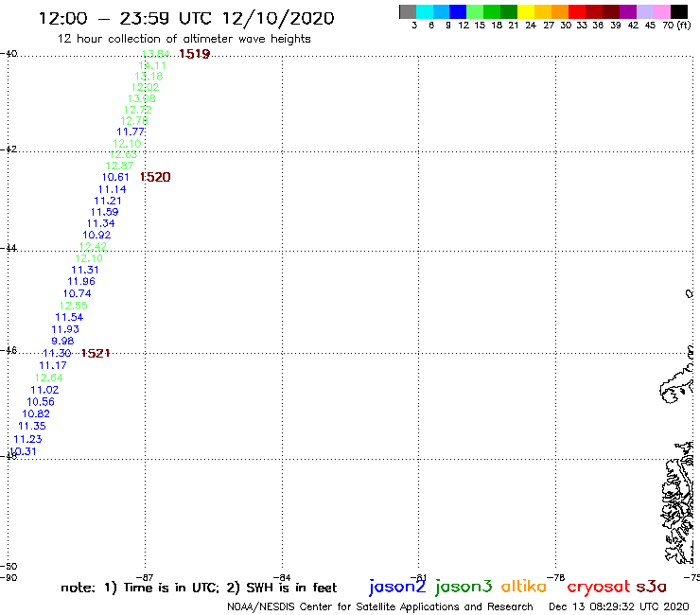Click the -78 longitude axis label
The image size is (700, 615).
point(556,577)
